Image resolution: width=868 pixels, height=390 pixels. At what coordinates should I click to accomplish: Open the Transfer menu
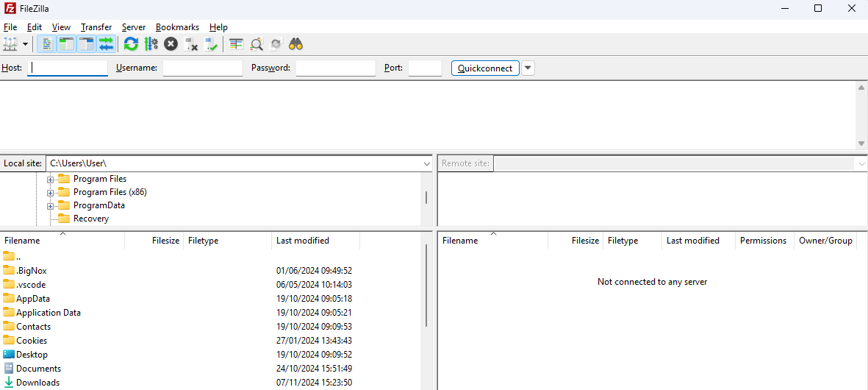96,27
